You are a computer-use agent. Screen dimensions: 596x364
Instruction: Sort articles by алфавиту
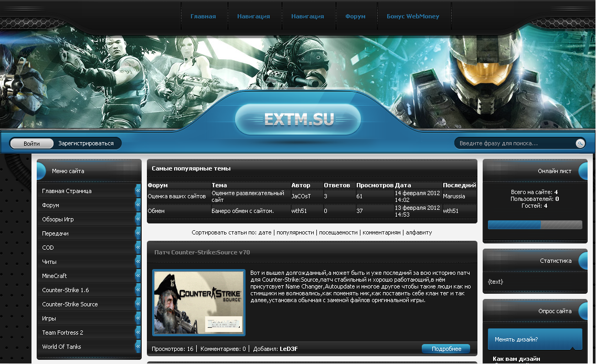(x=419, y=232)
